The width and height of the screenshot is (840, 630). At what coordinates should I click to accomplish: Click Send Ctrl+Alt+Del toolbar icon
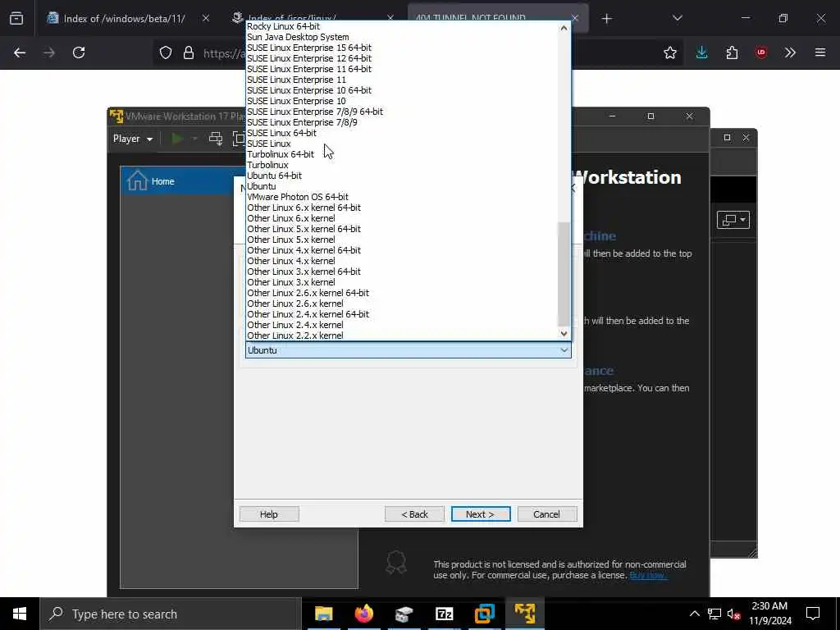216,139
